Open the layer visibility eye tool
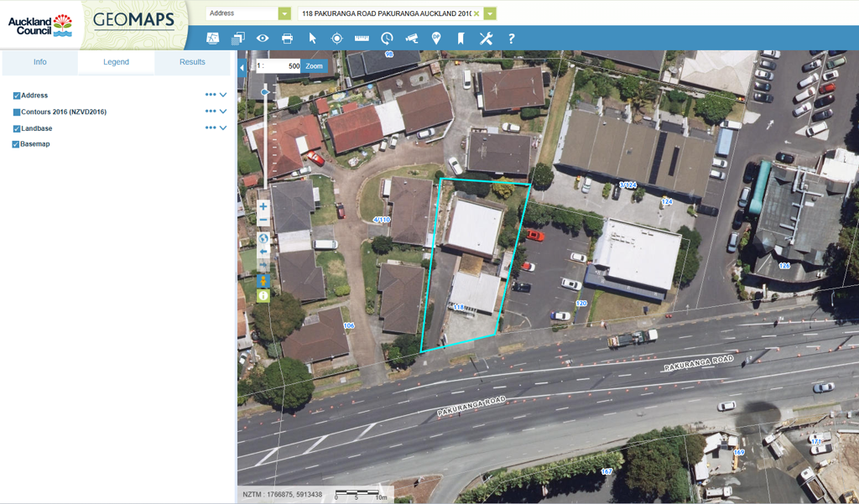The width and height of the screenshot is (859, 504). point(263,39)
